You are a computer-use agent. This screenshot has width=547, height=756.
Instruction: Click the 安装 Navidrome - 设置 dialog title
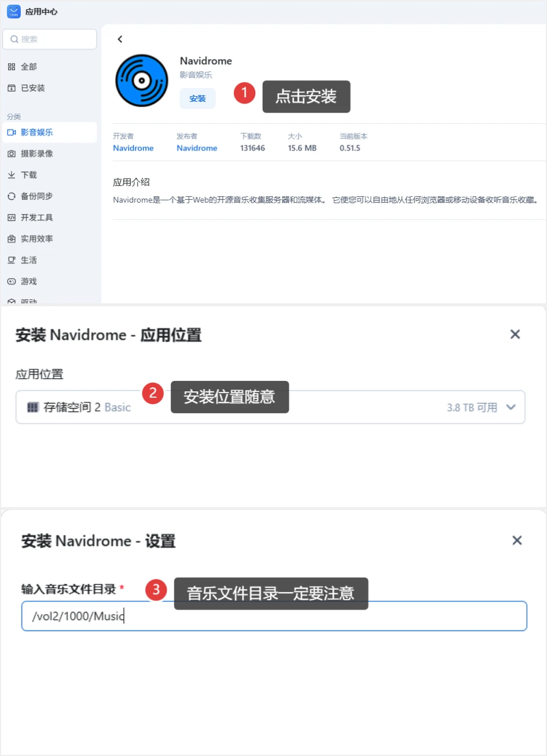98,541
